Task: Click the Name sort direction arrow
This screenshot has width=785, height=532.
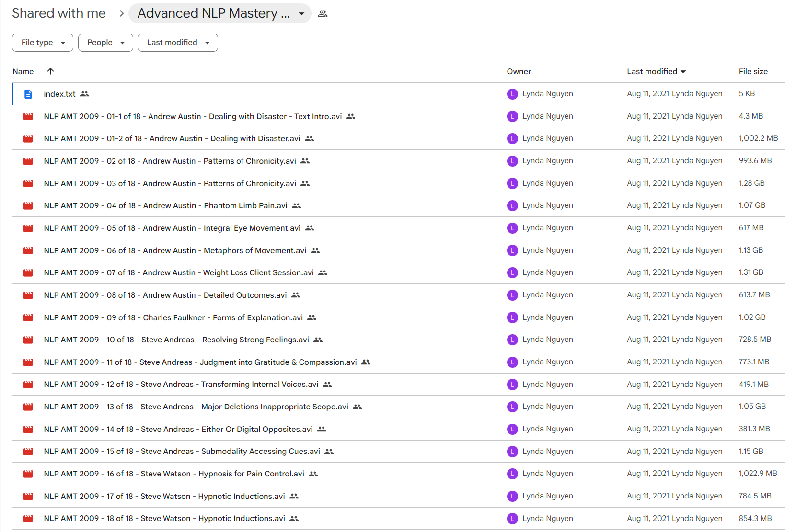Action: pos(50,71)
